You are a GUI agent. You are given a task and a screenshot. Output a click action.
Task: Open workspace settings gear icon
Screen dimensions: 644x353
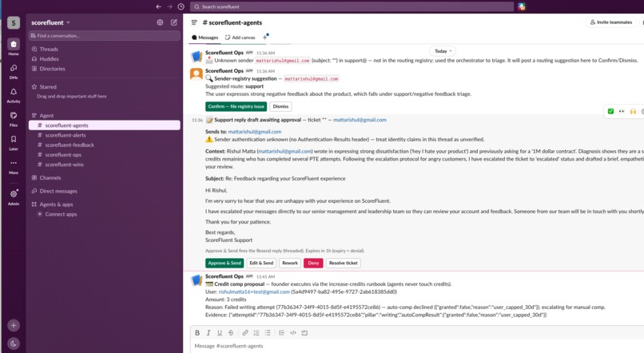(x=160, y=22)
